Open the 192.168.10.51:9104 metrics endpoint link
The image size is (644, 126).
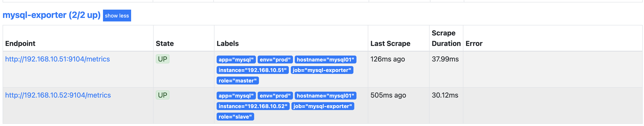point(58,59)
